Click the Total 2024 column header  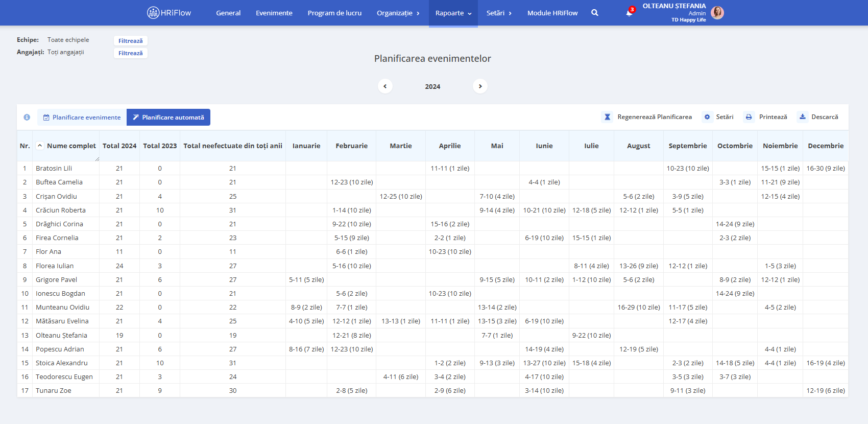click(x=119, y=146)
